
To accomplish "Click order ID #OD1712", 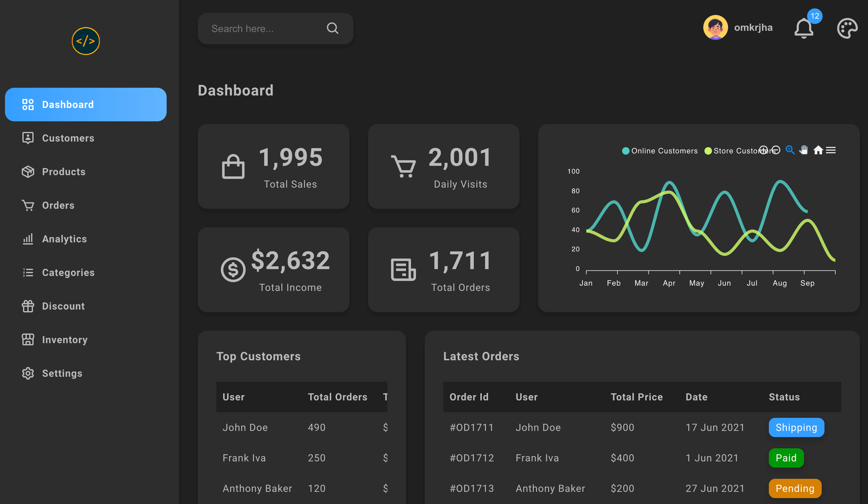I will point(472,458).
